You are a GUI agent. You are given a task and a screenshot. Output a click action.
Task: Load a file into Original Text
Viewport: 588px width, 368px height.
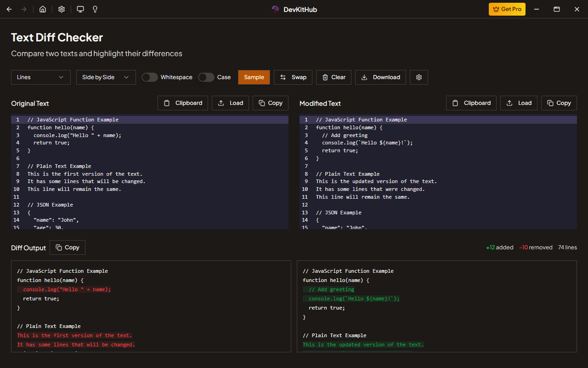231,103
